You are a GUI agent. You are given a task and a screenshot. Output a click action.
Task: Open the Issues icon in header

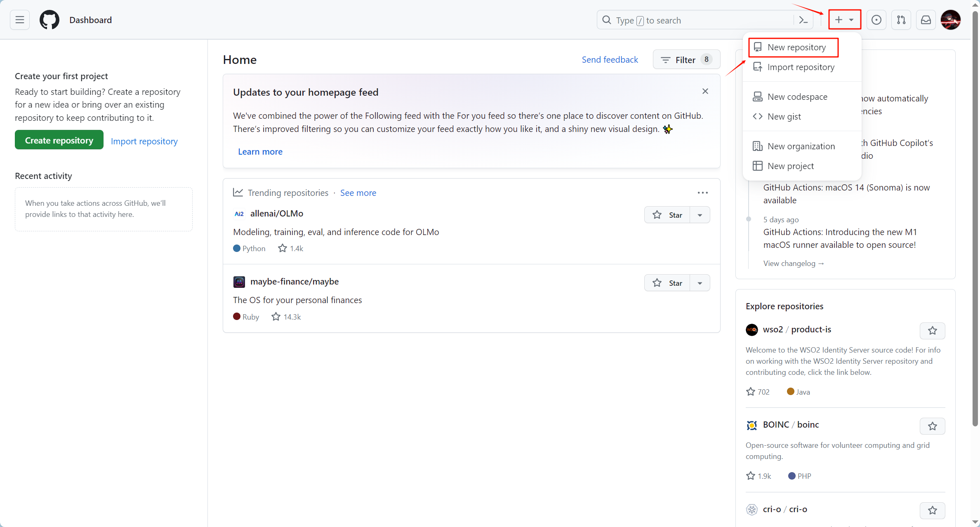[x=876, y=20]
